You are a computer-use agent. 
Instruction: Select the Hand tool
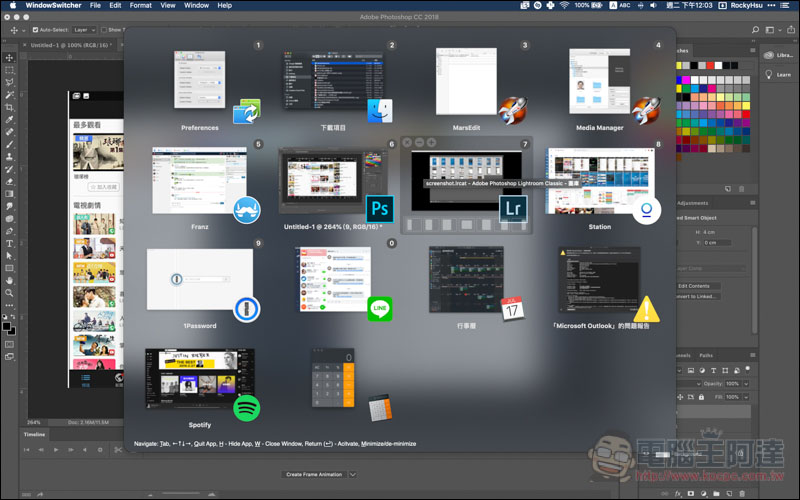click(9, 281)
